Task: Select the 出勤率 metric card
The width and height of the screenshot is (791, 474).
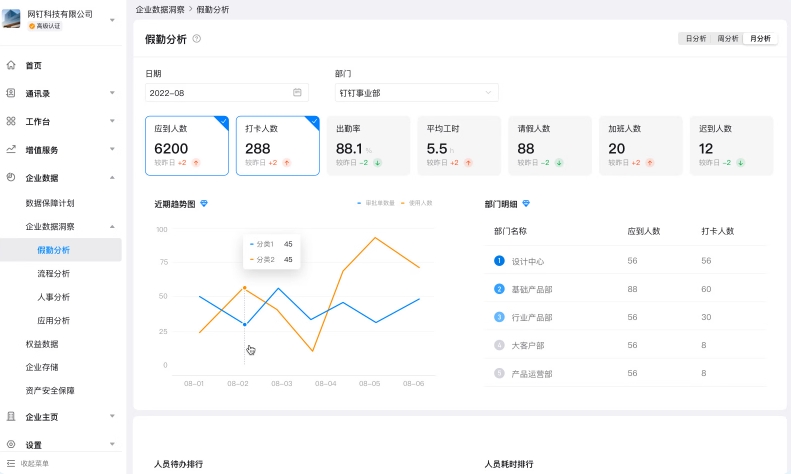Action: point(368,146)
